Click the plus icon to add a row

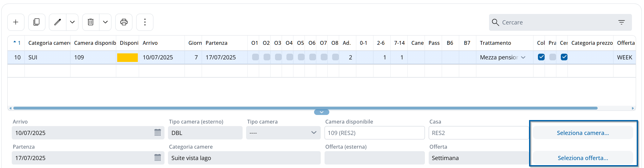pyautogui.click(x=16, y=22)
